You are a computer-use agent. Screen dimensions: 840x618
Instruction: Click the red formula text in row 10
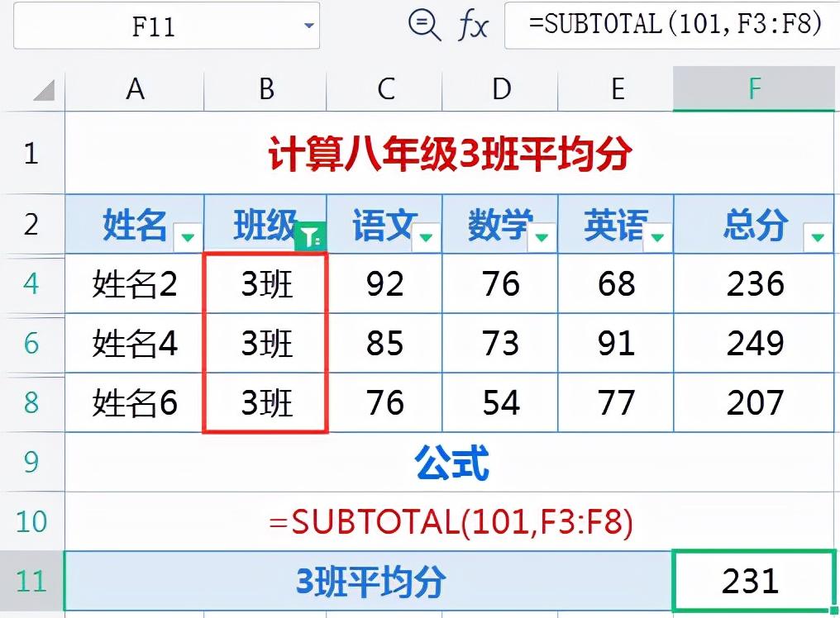point(451,521)
